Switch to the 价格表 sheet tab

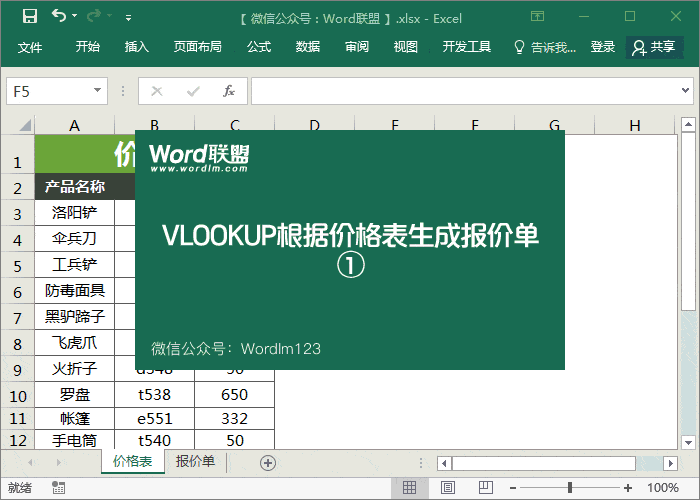133,461
